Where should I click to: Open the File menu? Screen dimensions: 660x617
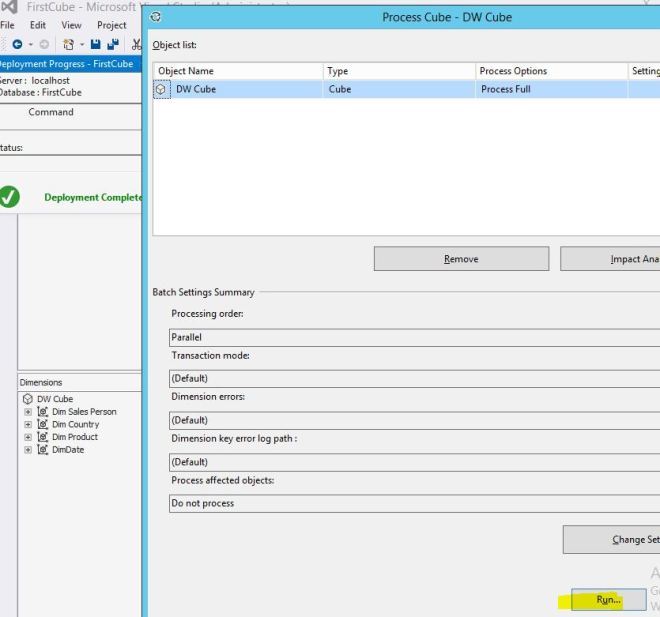[x=8, y=25]
